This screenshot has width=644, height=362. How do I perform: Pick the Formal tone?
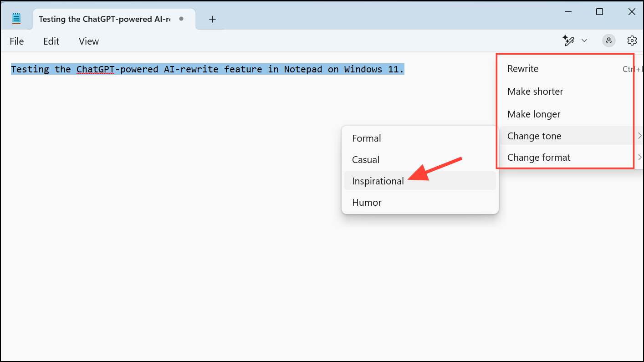tap(420, 138)
